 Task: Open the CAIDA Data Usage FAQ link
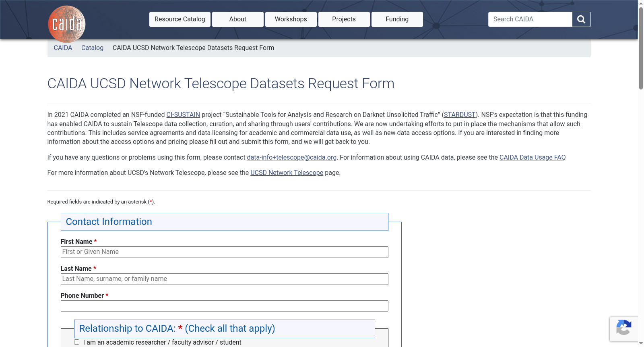[533, 158]
